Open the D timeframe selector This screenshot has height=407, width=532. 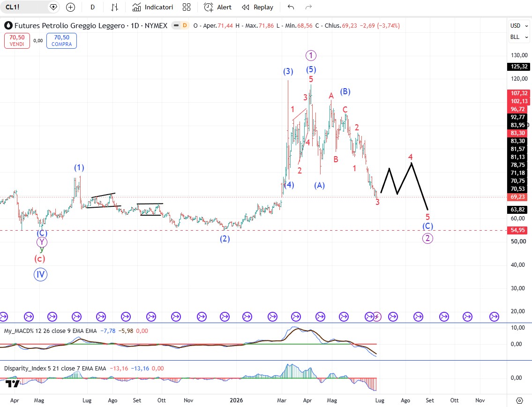pos(93,7)
